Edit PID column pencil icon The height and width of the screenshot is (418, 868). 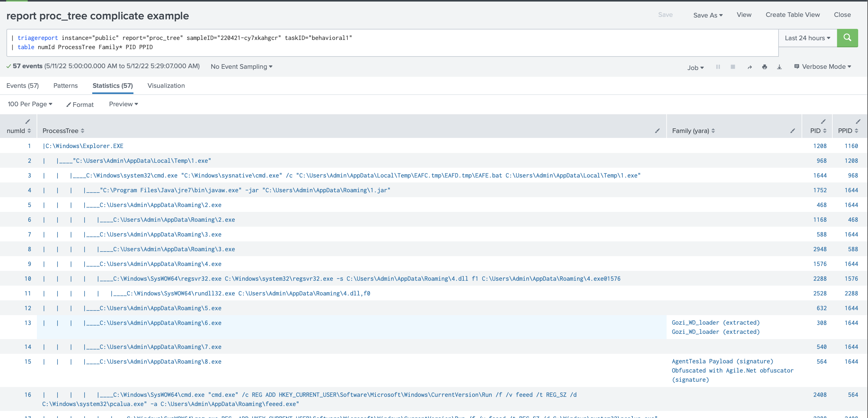823,122
